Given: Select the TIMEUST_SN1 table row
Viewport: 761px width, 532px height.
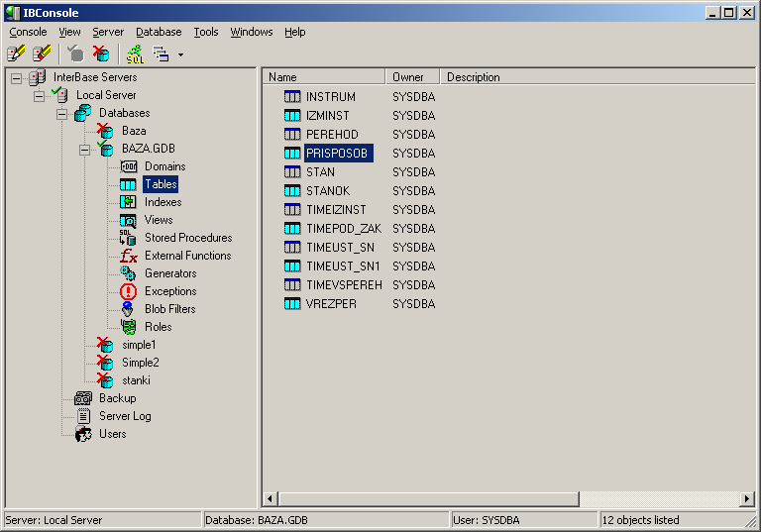Looking at the screenshot, I should tap(343, 266).
